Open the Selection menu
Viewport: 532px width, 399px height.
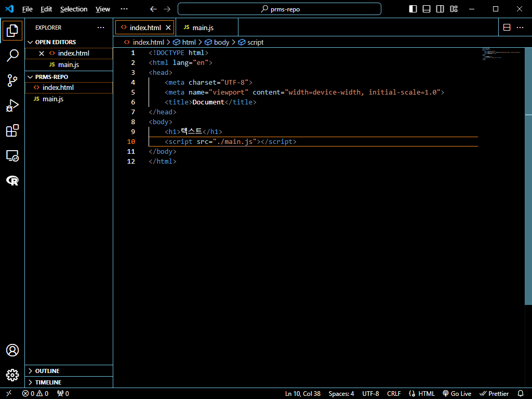coord(74,9)
